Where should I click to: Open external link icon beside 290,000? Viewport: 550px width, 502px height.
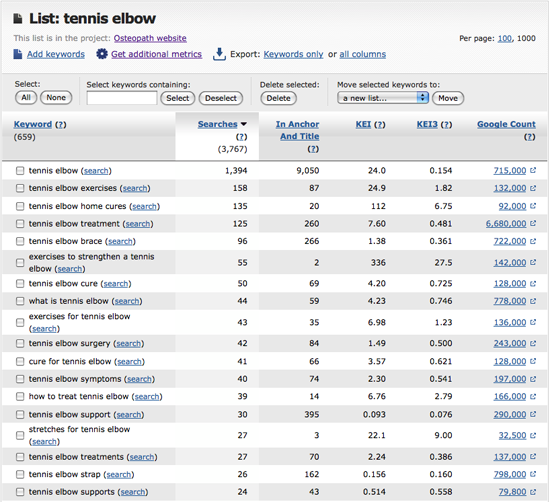(x=533, y=414)
